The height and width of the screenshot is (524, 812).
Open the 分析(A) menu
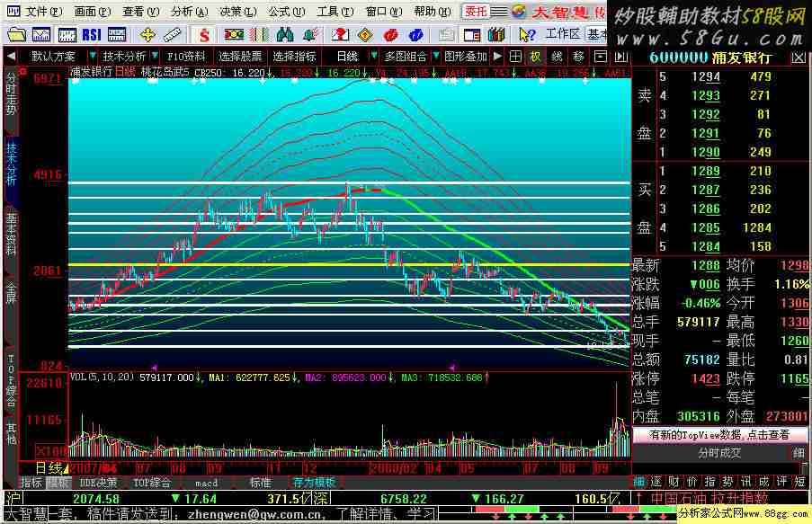tap(189, 11)
